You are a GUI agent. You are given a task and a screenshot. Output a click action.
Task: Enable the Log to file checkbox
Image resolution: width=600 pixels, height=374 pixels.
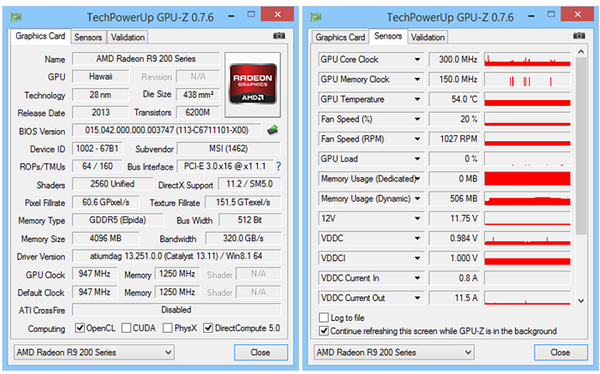pos(324,317)
